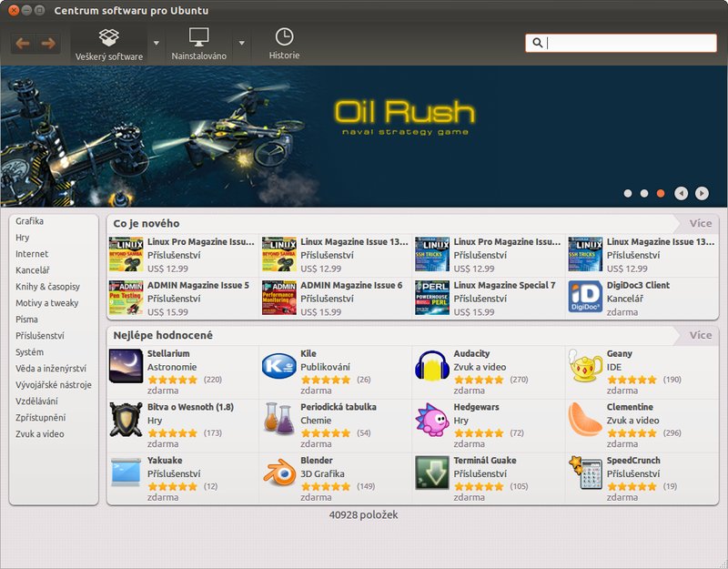Select the third orange banner dot
Viewport: 728px width, 569px height.
pos(661,193)
